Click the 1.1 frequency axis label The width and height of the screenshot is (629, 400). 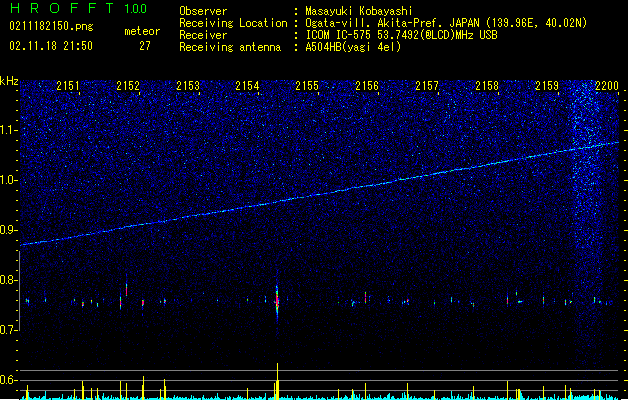click(8, 130)
